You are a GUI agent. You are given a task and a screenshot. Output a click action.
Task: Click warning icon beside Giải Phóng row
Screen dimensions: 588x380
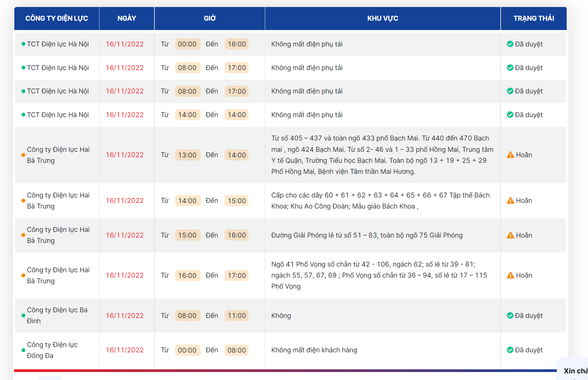pyautogui.click(x=510, y=235)
